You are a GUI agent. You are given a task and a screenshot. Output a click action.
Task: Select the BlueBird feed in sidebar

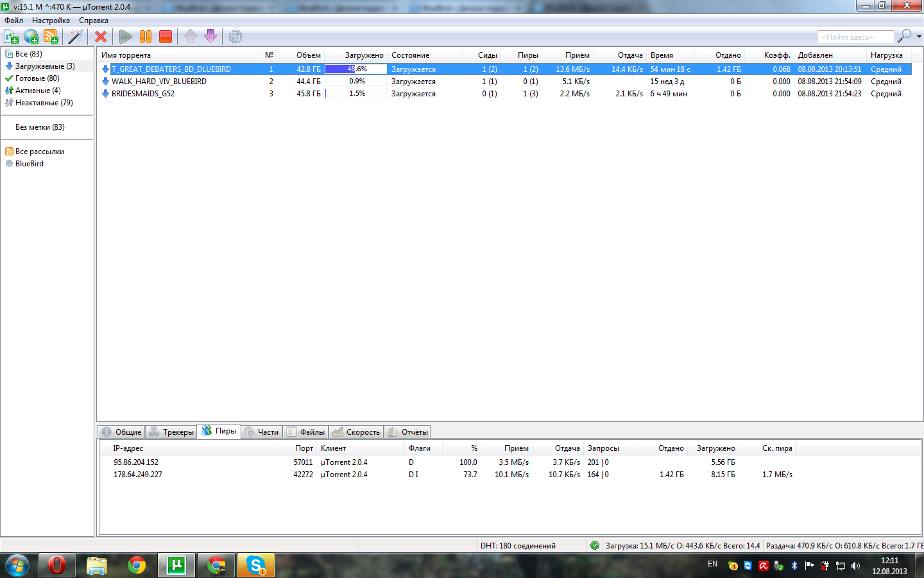pyautogui.click(x=30, y=164)
